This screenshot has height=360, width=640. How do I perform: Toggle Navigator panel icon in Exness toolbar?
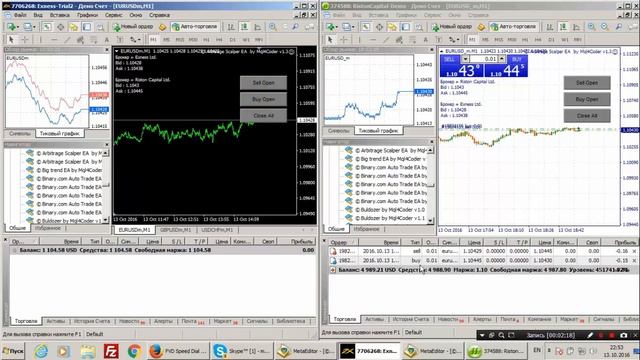point(73,27)
